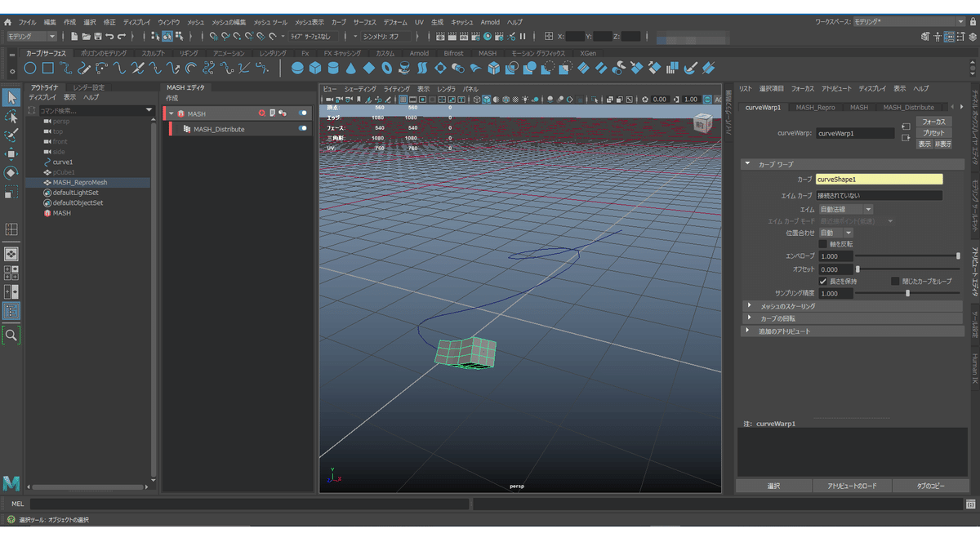This screenshot has height=551, width=980.
Task: Click the 選択 button at bottom
Action: tap(774, 486)
